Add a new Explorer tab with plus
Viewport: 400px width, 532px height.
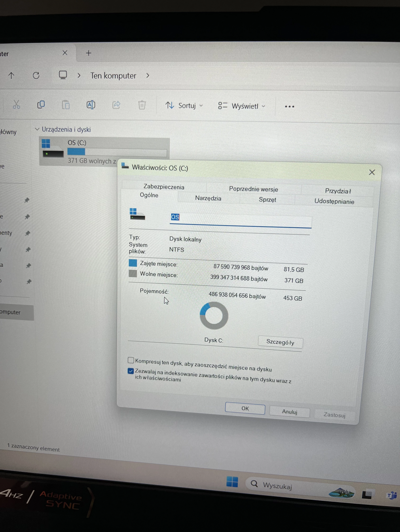click(x=89, y=53)
